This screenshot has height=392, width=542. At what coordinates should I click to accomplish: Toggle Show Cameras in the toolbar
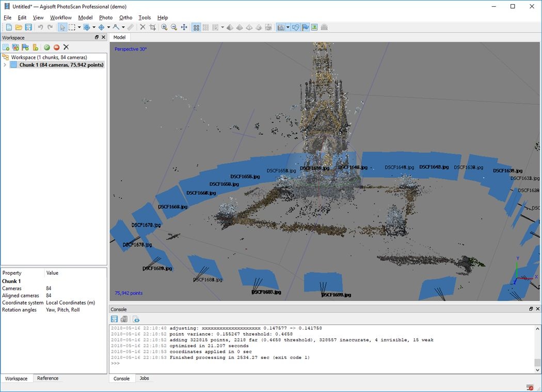pyautogui.click(x=281, y=27)
